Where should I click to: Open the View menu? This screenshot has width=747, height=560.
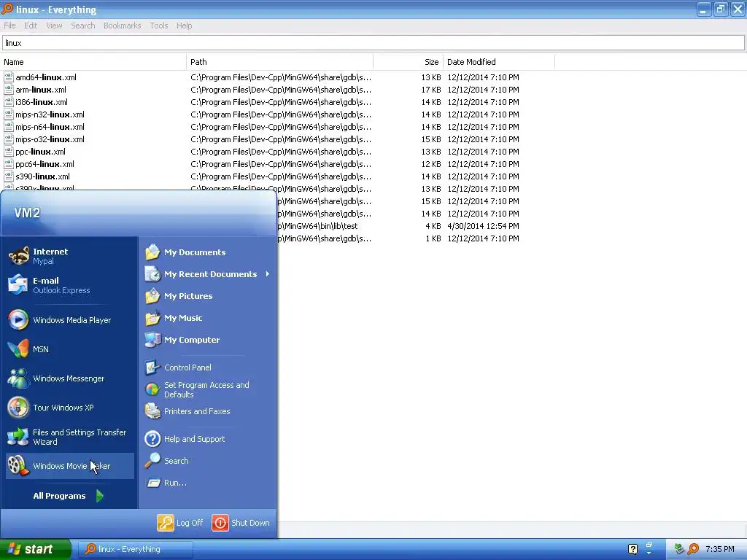point(54,26)
